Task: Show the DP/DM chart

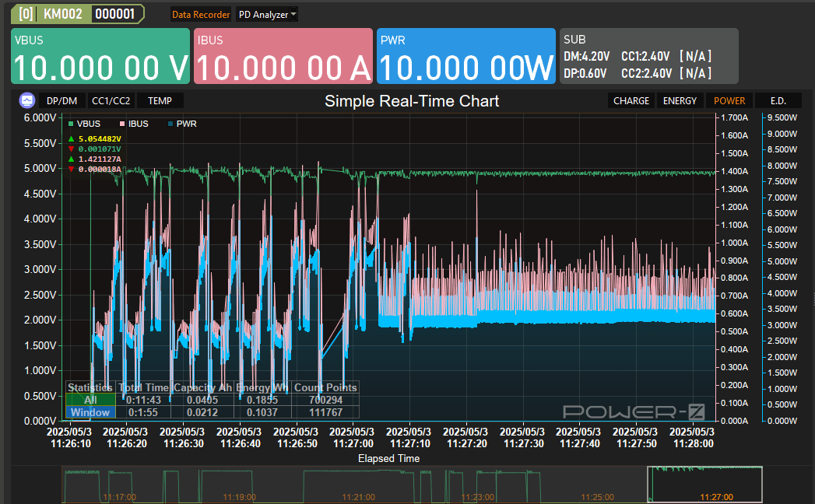Action: (61, 100)
